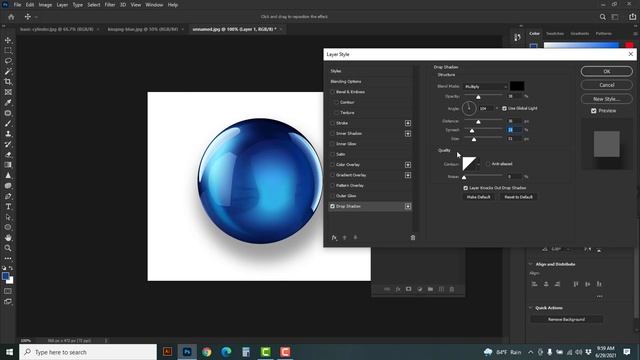The height and width of the screenshot is (360, 640).
Task: Click the New Style button
Action: pyautogui.click(x=607, y=99)
